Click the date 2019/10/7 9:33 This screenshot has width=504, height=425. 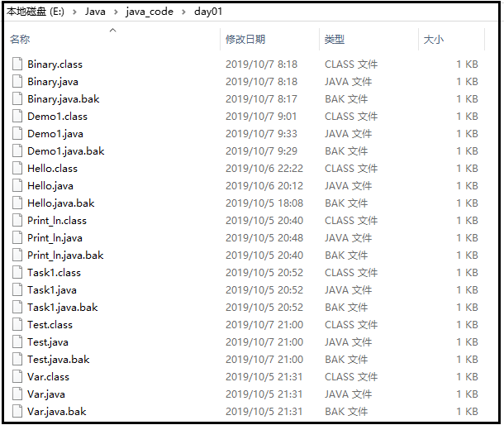(x=261, y=133)
